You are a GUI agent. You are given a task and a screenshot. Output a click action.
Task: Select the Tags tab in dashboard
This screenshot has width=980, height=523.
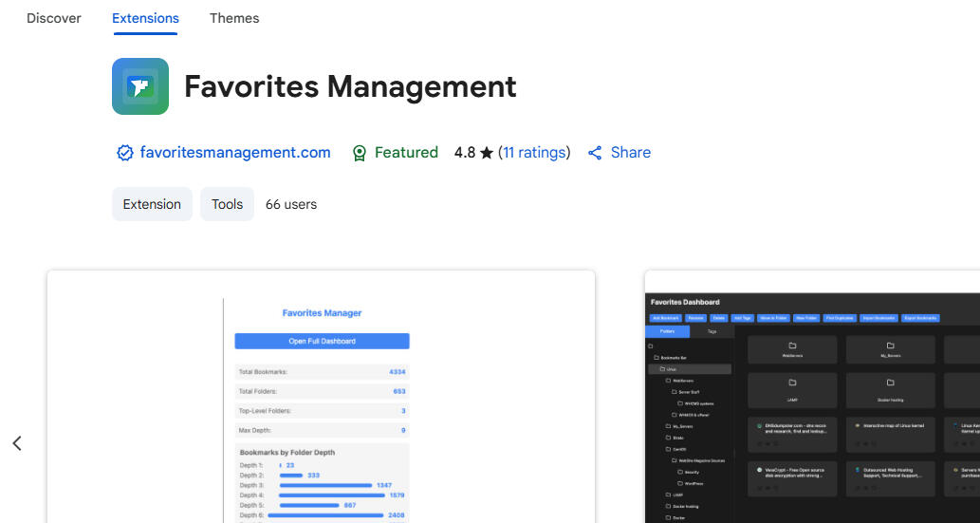click(x=712, y=331)
